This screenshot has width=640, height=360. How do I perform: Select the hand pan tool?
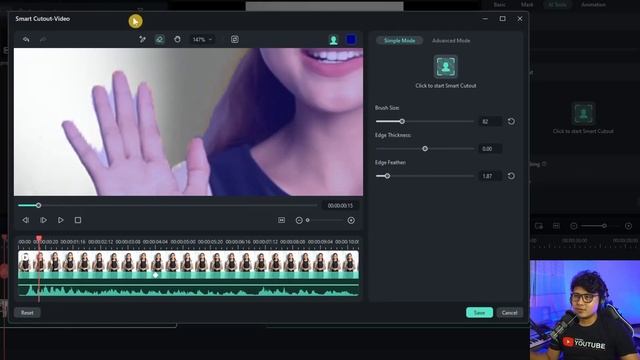pyautogui.click(x=177, y=40)
